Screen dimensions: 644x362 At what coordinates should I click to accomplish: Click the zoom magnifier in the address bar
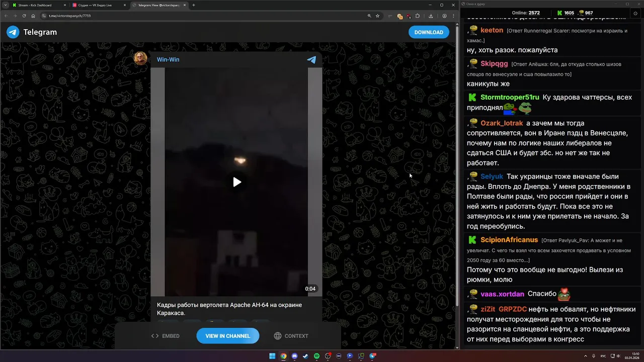[369, 16]
